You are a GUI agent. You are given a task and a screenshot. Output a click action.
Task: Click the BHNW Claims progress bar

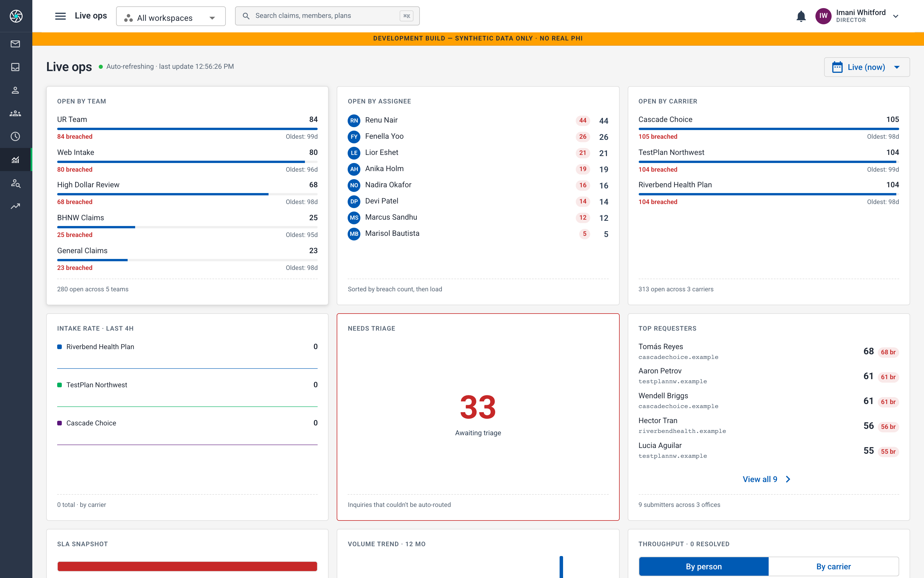(187, 227)
